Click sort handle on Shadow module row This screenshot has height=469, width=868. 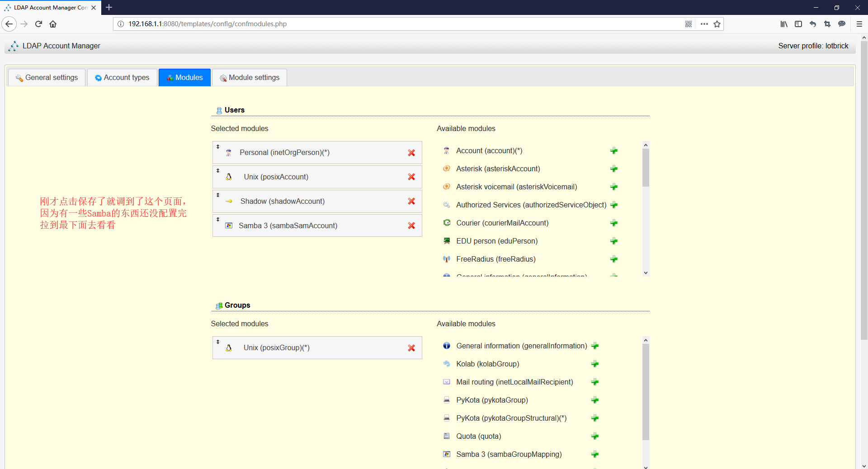218,195
